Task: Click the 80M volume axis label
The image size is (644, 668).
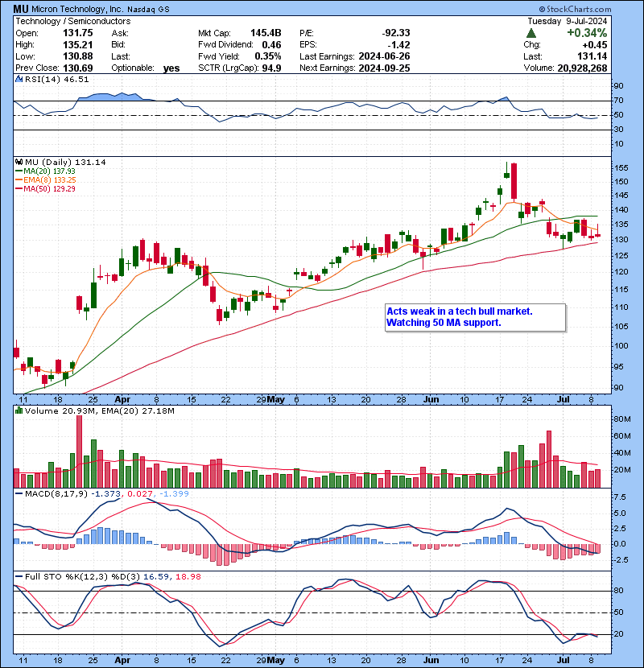Action: tap(622, 419)
